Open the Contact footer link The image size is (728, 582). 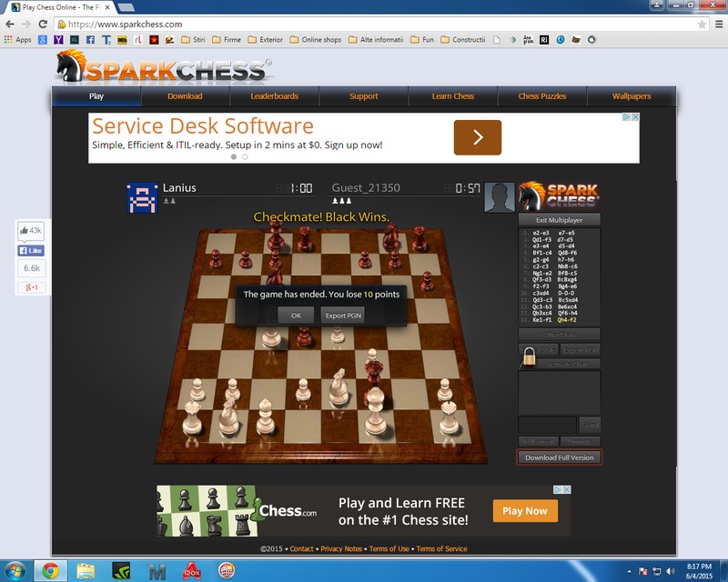tap(302, 548)
